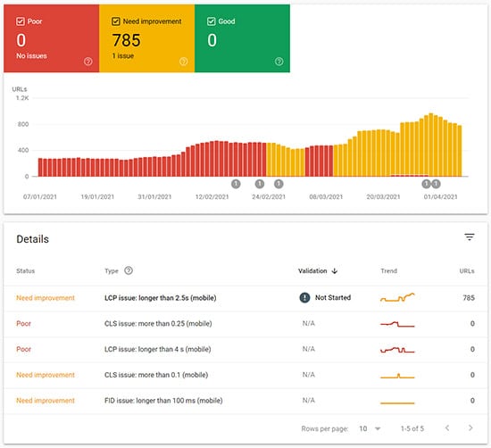Click the Status column header

[25, 271]
